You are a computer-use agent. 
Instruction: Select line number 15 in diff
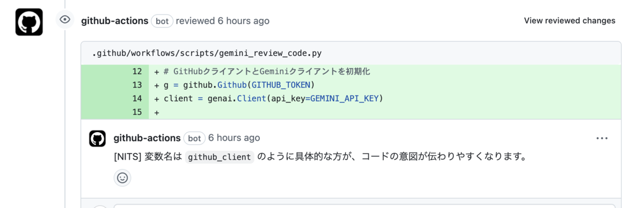(x=137, y=112)
